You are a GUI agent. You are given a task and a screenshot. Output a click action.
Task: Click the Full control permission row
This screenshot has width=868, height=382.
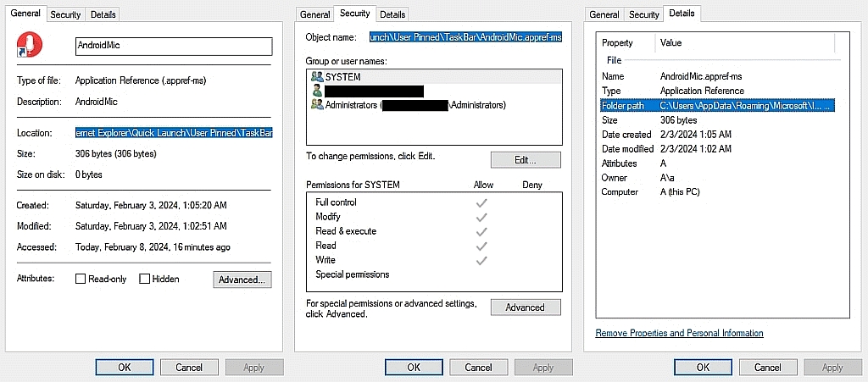coord(434,202)
